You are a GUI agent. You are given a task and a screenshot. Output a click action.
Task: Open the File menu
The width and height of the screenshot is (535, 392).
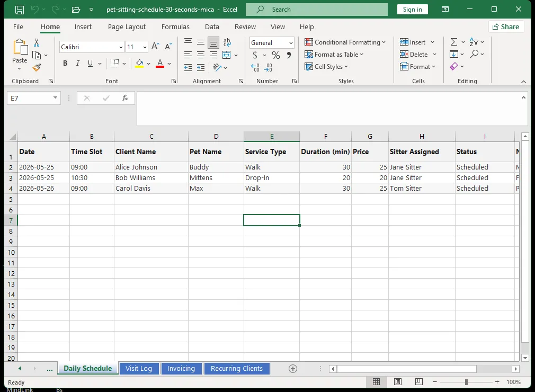(x=18, y=26)
